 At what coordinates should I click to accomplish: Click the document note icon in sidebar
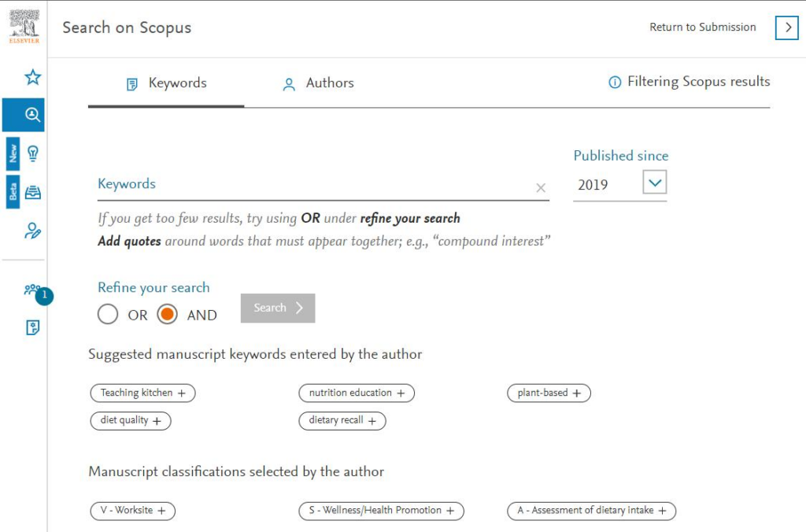click(33, 327)
